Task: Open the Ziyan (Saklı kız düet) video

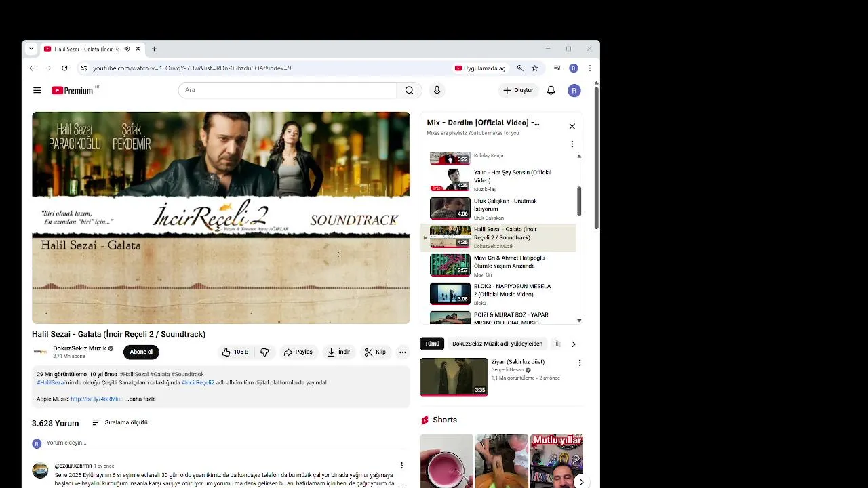Action: click(454, 377)
